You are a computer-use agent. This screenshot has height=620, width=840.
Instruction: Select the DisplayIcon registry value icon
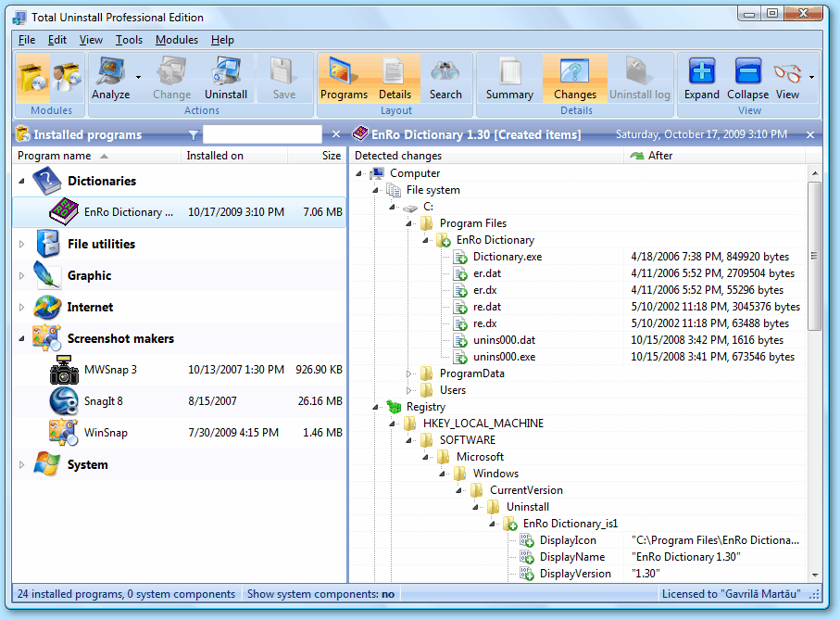(527, 540)
